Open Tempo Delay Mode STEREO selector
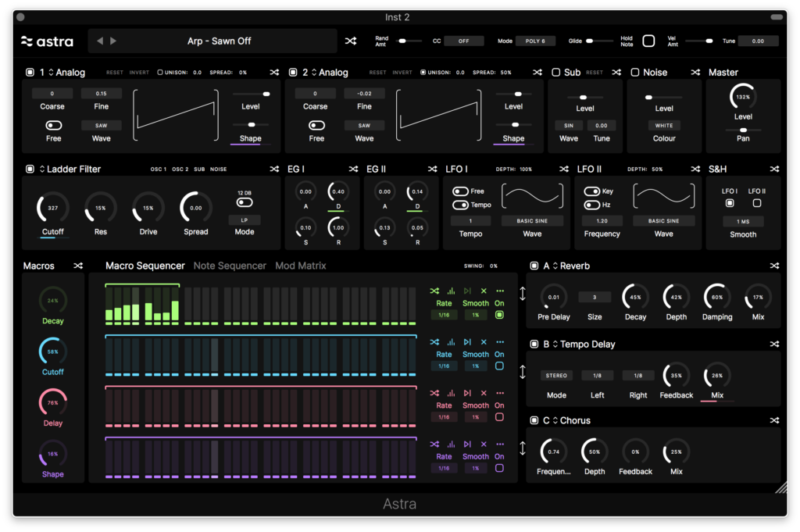Viewport: 800px width, 532px height. tap(556, 376)
